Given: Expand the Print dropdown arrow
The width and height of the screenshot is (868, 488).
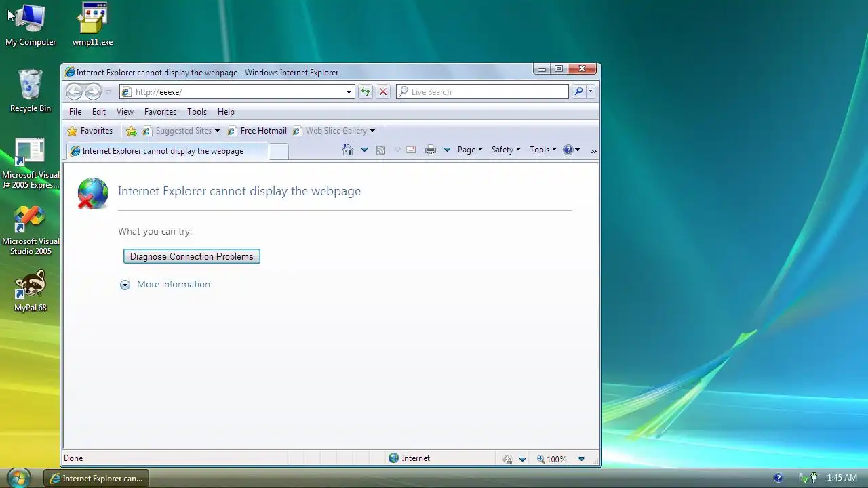Looking at the screenshot, I should (447, 150).
